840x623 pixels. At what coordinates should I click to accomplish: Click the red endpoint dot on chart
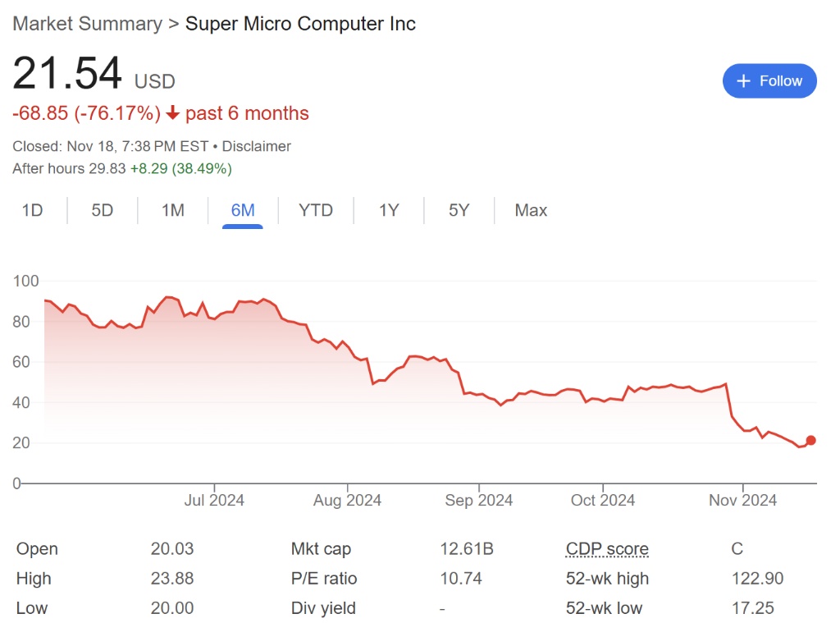pos(811,441)
